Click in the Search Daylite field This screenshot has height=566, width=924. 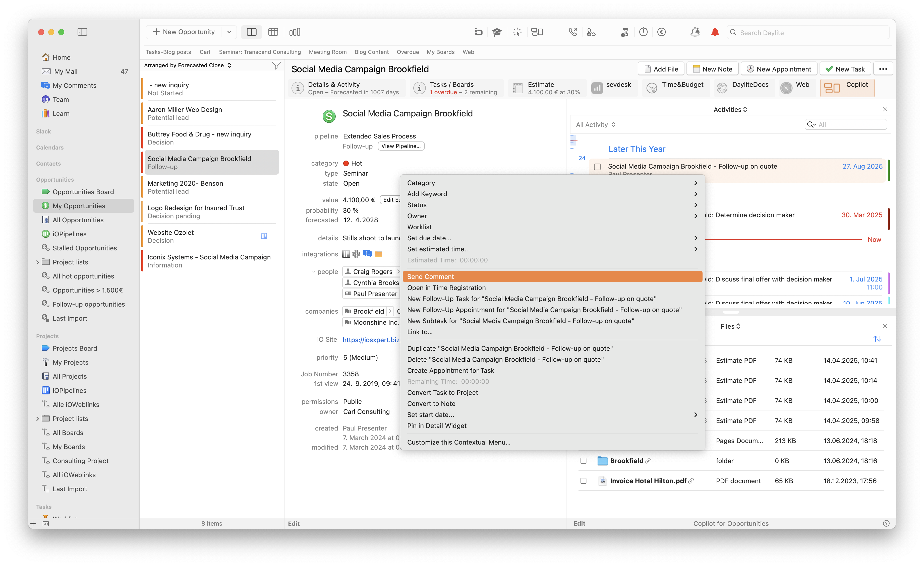808,33
